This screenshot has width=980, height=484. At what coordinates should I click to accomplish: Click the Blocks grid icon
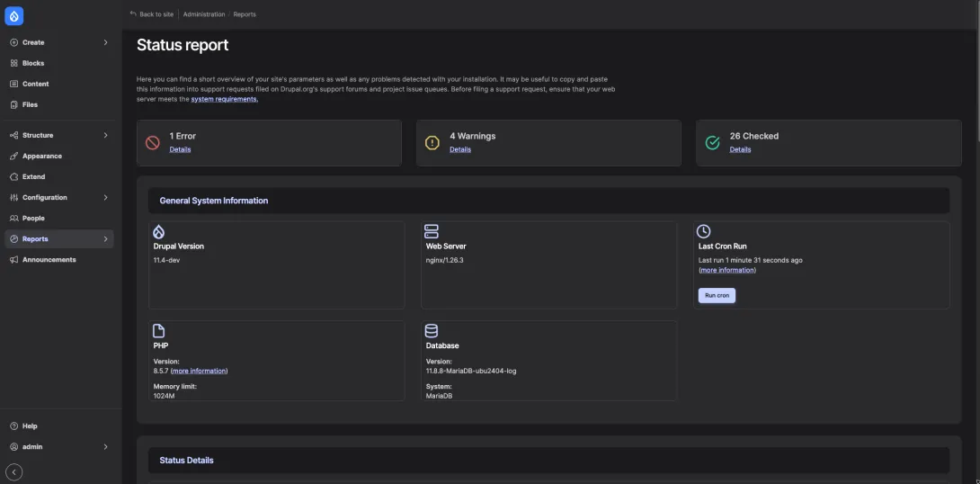coord(13,63)
